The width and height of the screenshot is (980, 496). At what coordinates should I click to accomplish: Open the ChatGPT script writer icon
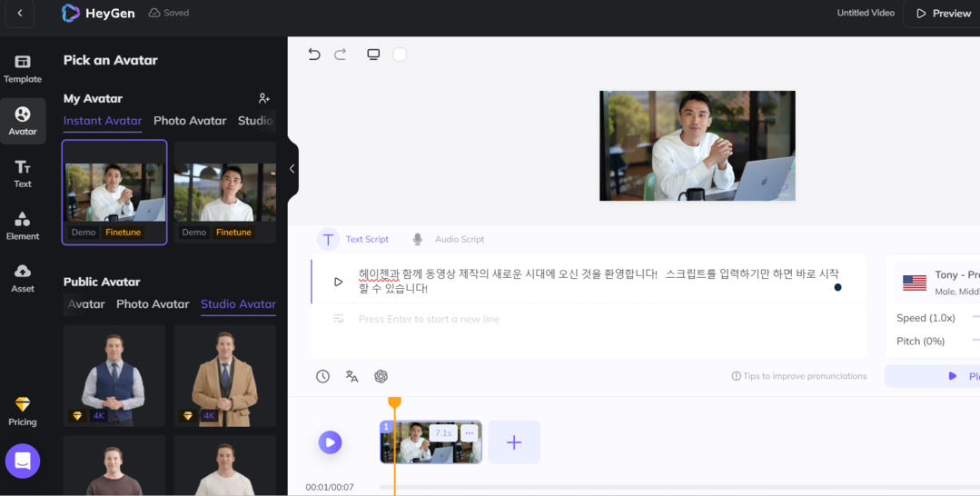pos(381,376)
